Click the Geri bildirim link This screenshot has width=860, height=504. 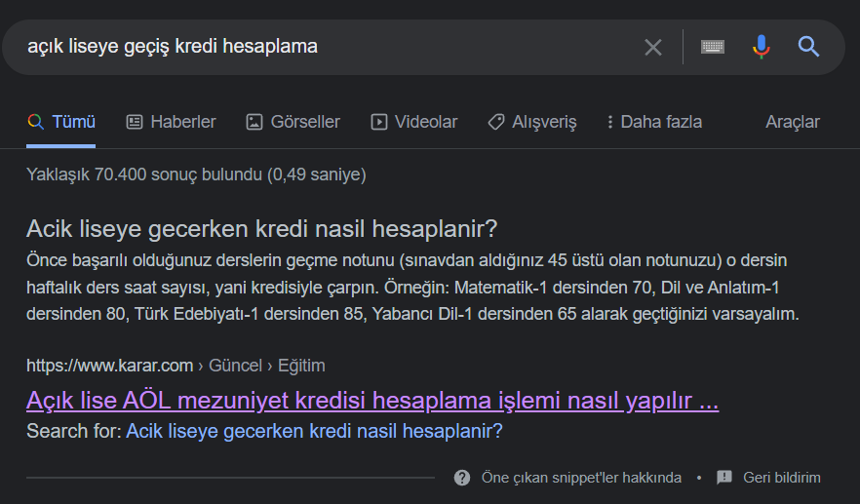(781, 478)
